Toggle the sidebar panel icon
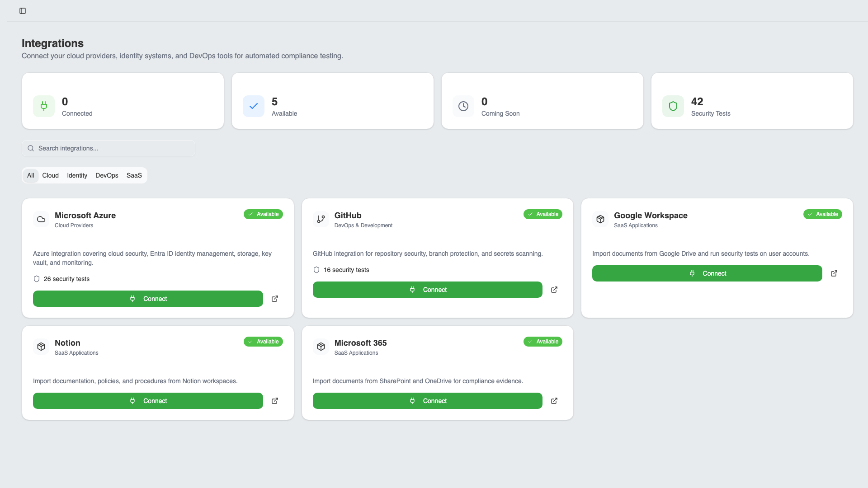The height and width of the screenshot is (488, 868). 23,11
